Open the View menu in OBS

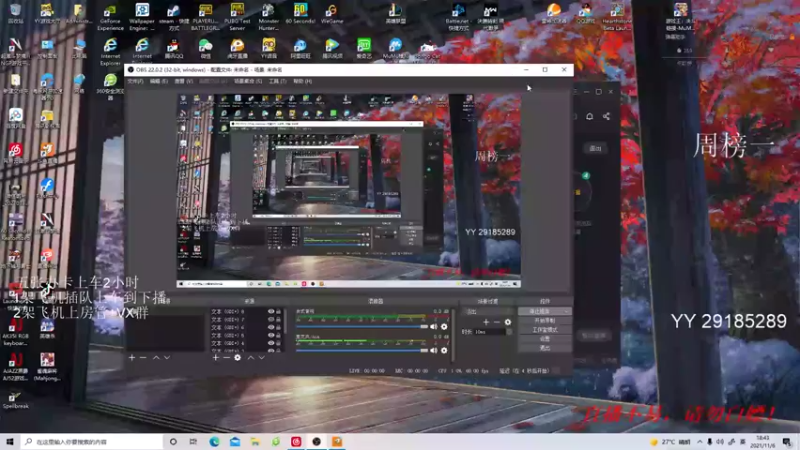click(184, 81)
